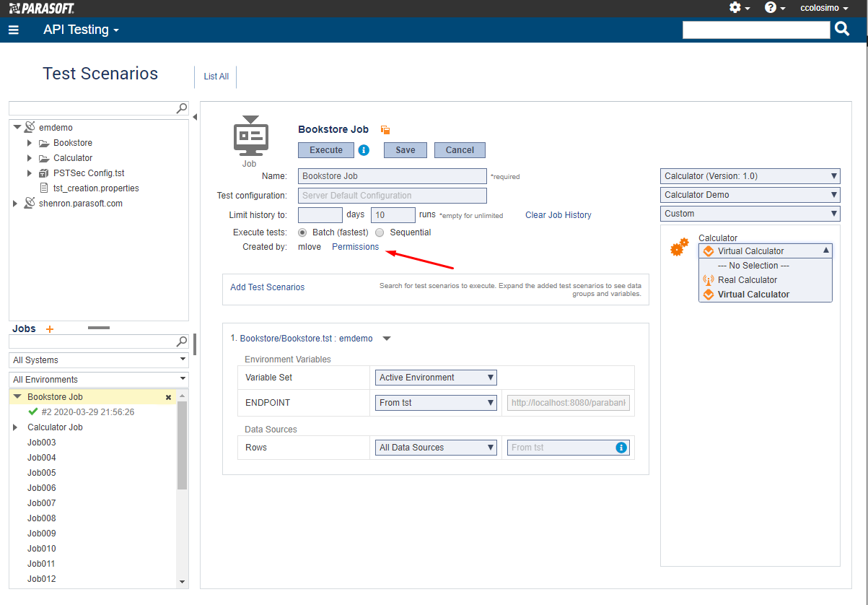Delete Bookstore Job with its x icon

pyautogui.click(x=169, y=397)
